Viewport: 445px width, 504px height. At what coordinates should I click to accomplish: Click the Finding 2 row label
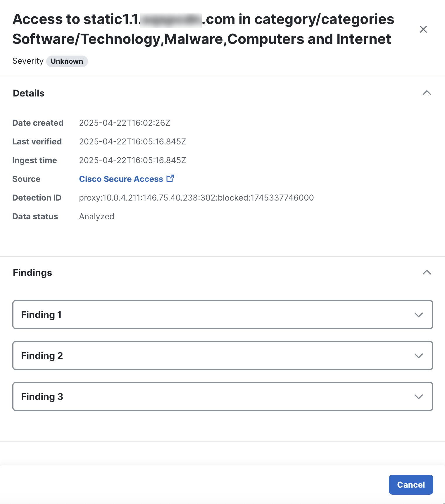click(x=42, y=356)
